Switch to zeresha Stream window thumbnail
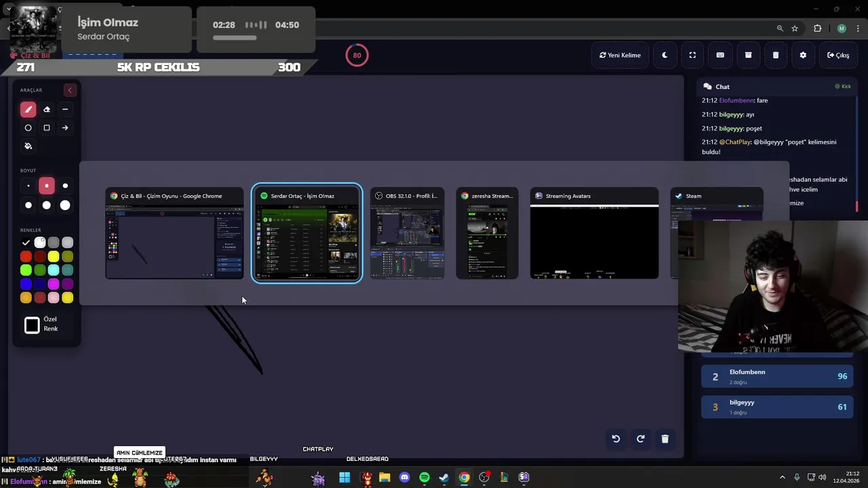The height and width of the screenshot is (488, 868). tap(487, 234)
